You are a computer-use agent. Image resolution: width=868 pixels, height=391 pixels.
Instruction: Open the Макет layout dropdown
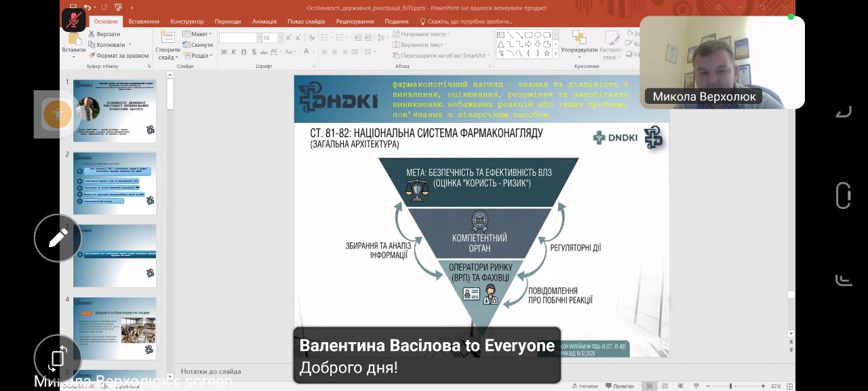(197, 34)
